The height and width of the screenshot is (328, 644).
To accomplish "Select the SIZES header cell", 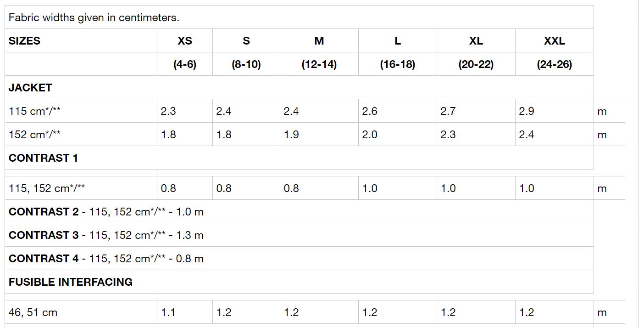I will pyautogui.click(x=81, y=41).
